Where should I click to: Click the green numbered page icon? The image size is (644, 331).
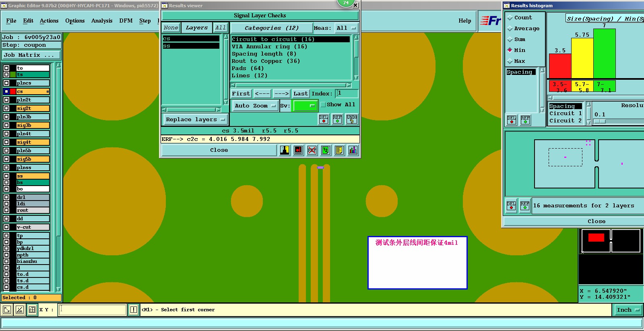click(326, 150)
